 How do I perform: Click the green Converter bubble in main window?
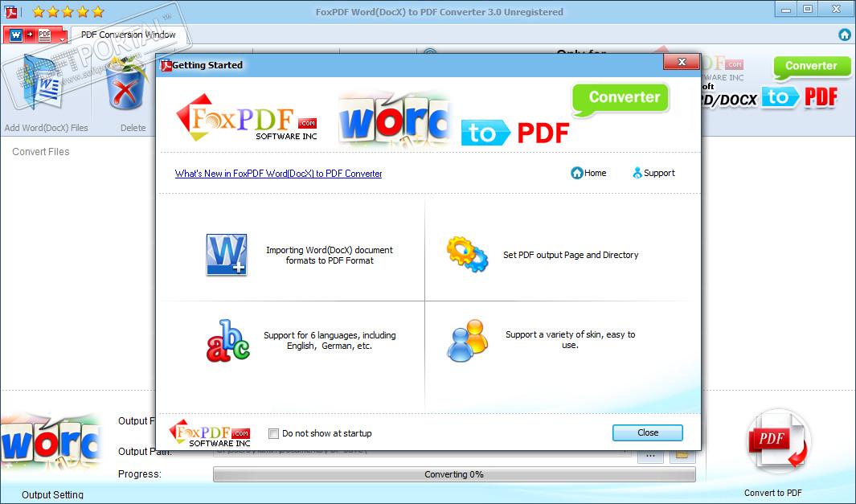click(811, 67)
